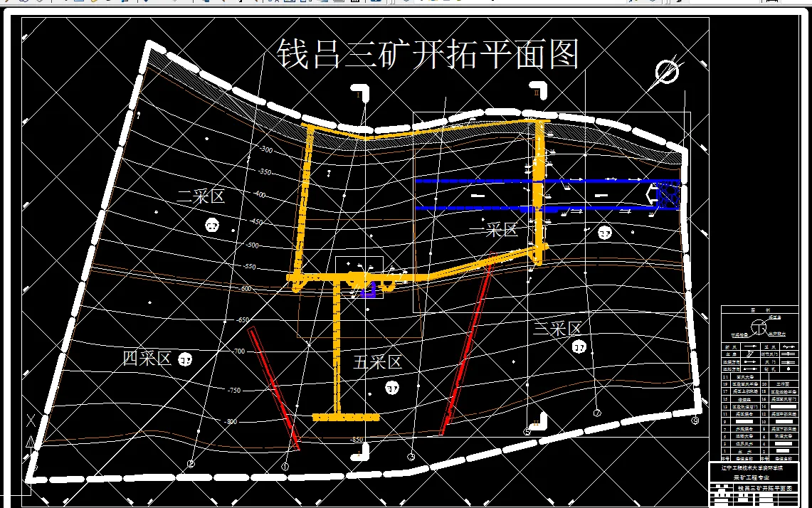This screenshot has height=508, width=812.
Task: Select the 五采区 area label
Action: point(377,362)
